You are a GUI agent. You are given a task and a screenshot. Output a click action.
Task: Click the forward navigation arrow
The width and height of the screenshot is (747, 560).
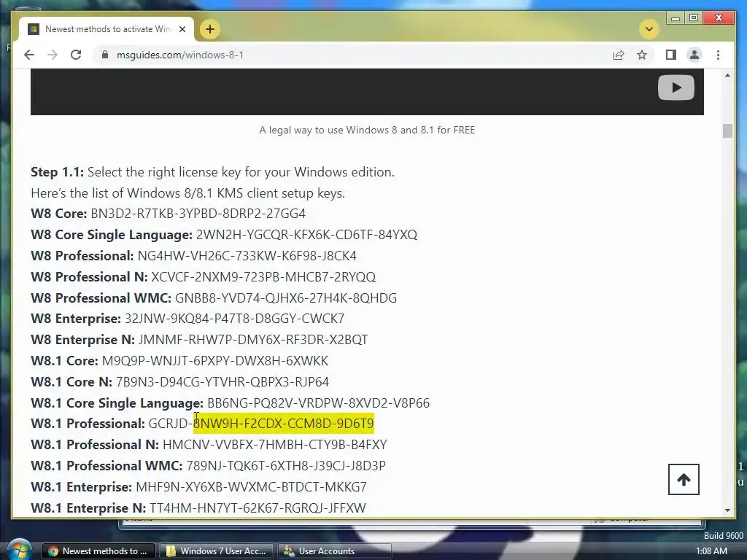click(53, 55)
